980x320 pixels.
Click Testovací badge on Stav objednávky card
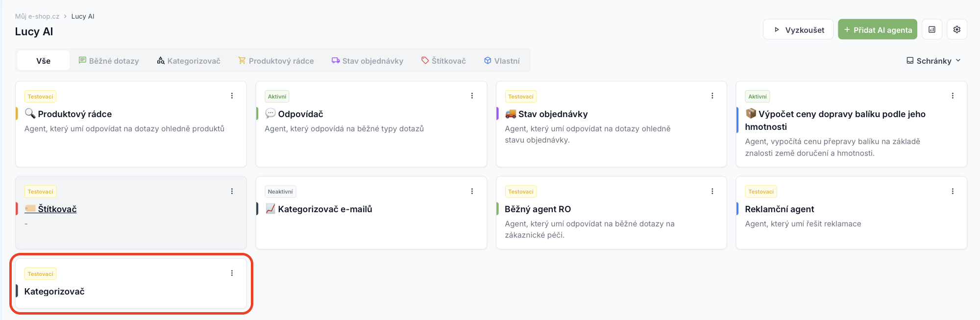point(521,97)
